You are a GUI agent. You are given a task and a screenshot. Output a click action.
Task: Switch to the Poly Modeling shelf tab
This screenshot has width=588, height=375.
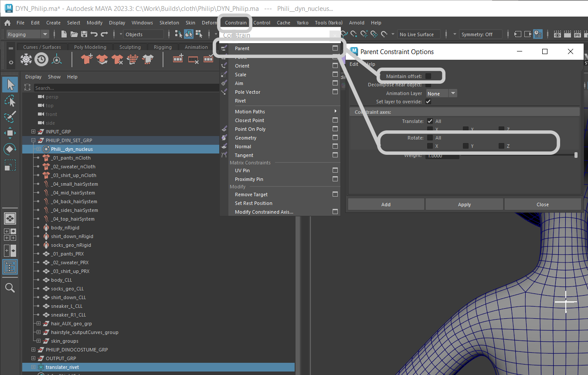[90, 47]
